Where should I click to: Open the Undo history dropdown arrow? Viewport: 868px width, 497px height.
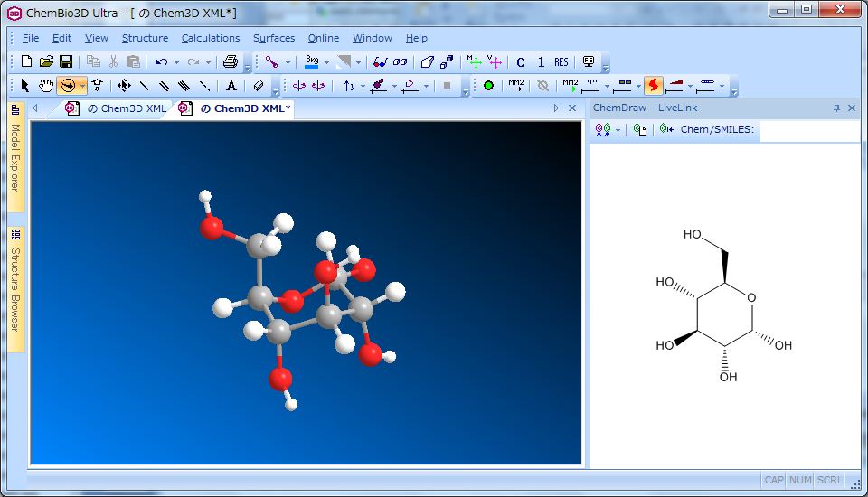click(176, 62)
